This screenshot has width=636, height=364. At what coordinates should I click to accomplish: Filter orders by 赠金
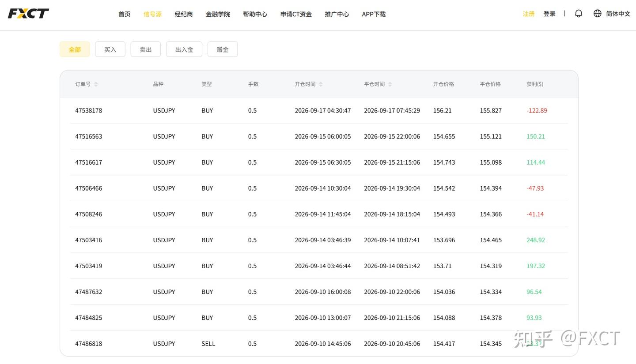[223, 49]
